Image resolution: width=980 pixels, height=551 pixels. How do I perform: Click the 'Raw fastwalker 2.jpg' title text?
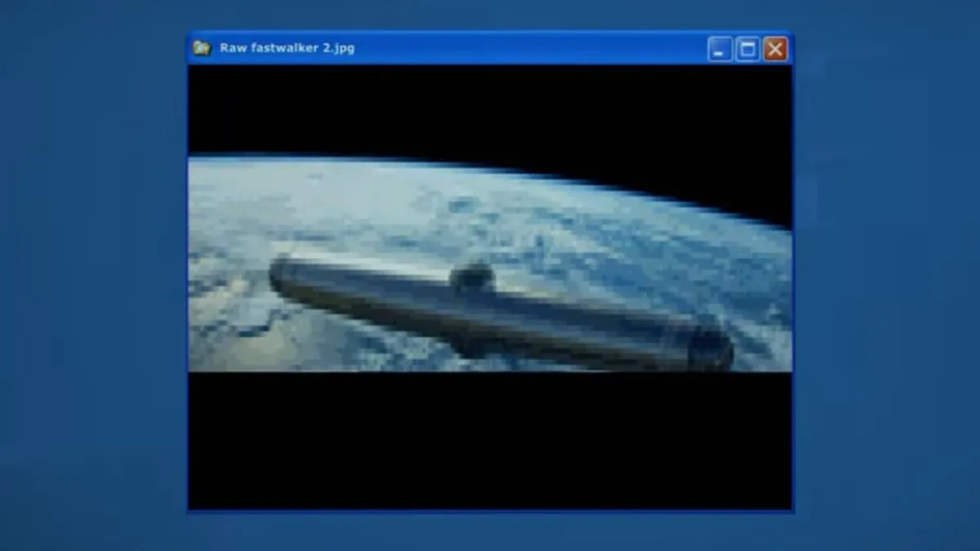point(287,48)
